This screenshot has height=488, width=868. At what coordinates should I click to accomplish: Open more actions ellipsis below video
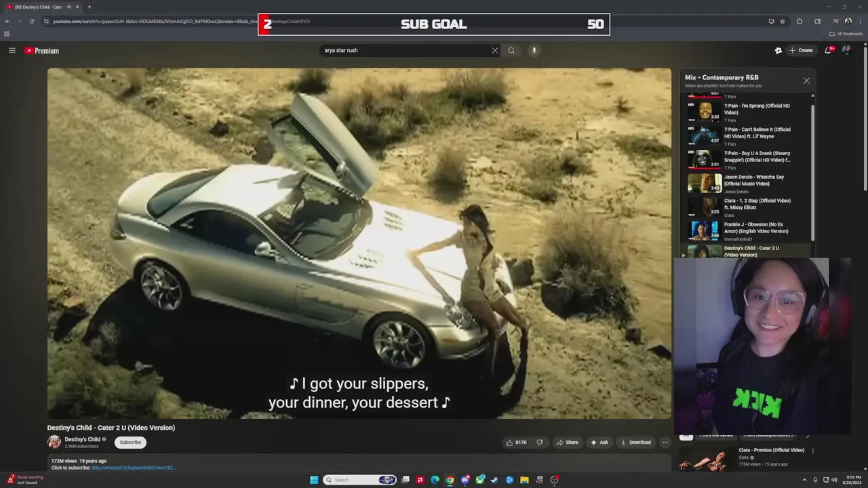pos(665,443)
